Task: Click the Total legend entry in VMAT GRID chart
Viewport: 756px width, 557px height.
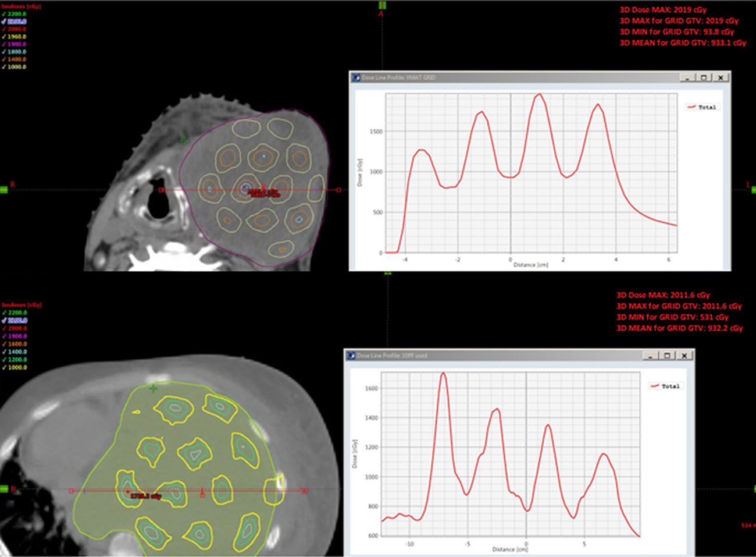Action: click(701, 107)
